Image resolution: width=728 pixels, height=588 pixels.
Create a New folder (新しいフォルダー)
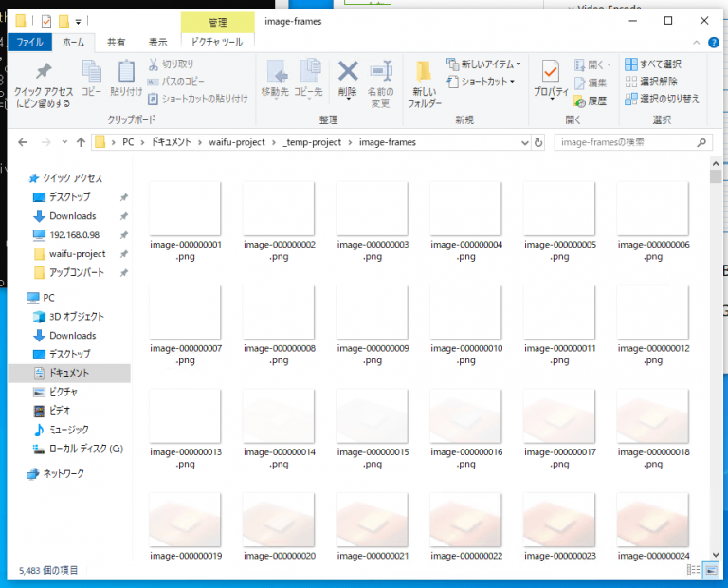[x=425, y=84]
